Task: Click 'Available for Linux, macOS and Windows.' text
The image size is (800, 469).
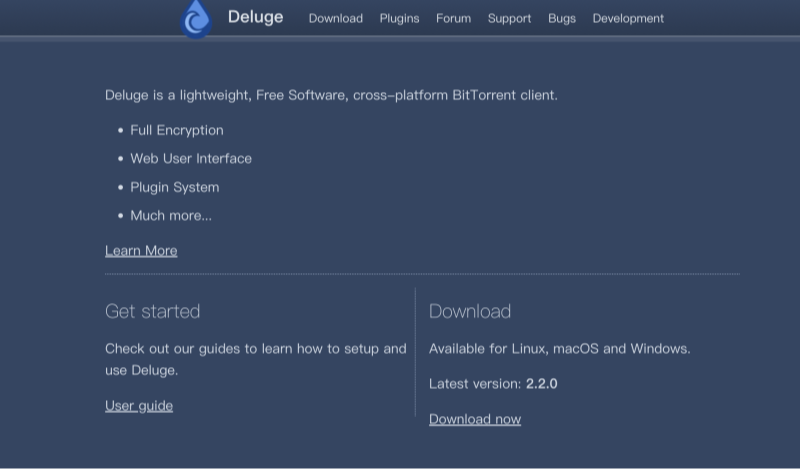Action: 560,349
